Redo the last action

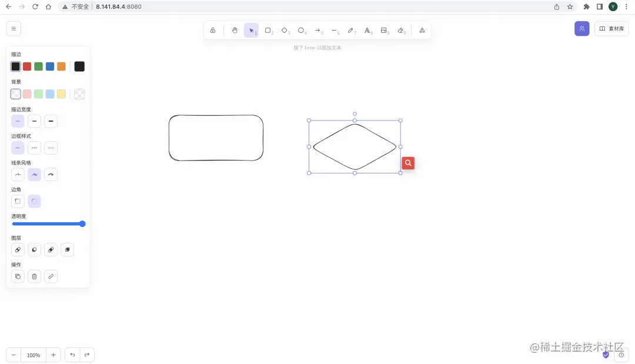(87, 355)
